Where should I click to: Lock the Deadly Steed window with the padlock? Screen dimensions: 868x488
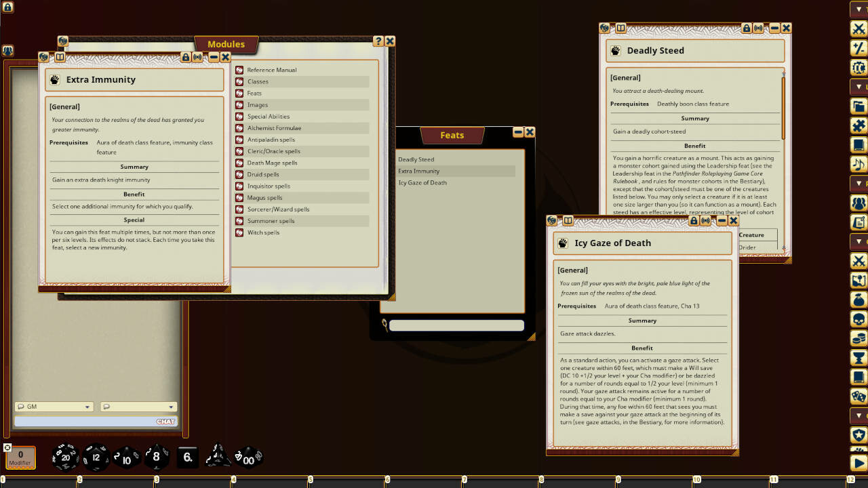click(747, 28)
